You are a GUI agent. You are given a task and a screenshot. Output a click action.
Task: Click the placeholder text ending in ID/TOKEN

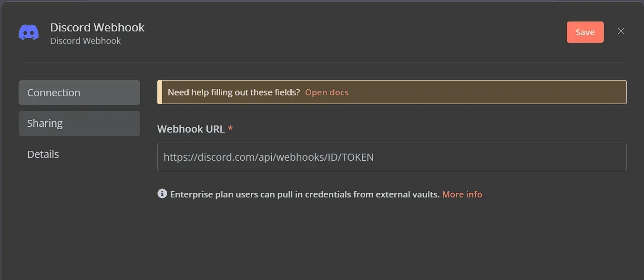tap(268, 157)
